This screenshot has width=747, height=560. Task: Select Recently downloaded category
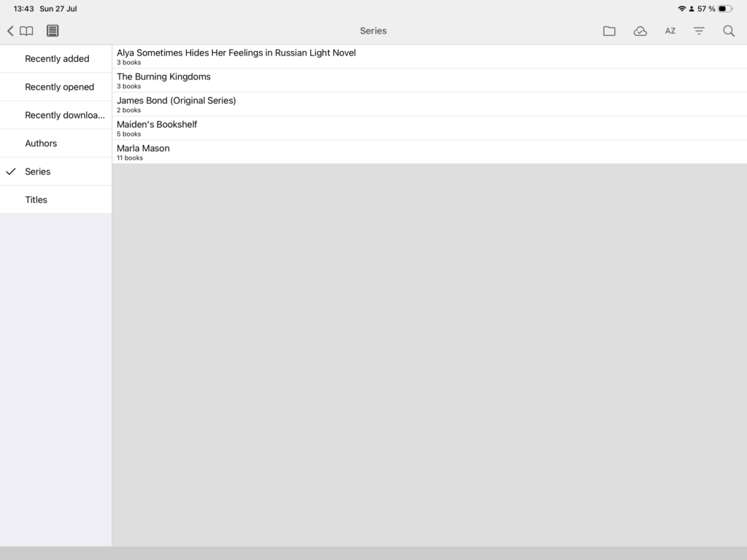coord(55,114)
